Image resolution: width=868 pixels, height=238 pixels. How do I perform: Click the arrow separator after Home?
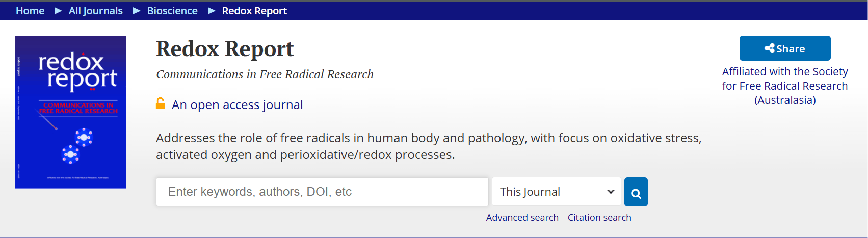click(58, 11)
